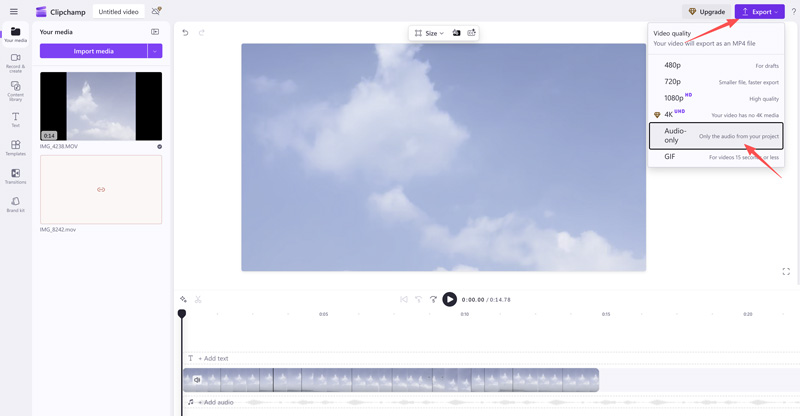Click the 0:05 mark on timeline ruler

point(323,314)
